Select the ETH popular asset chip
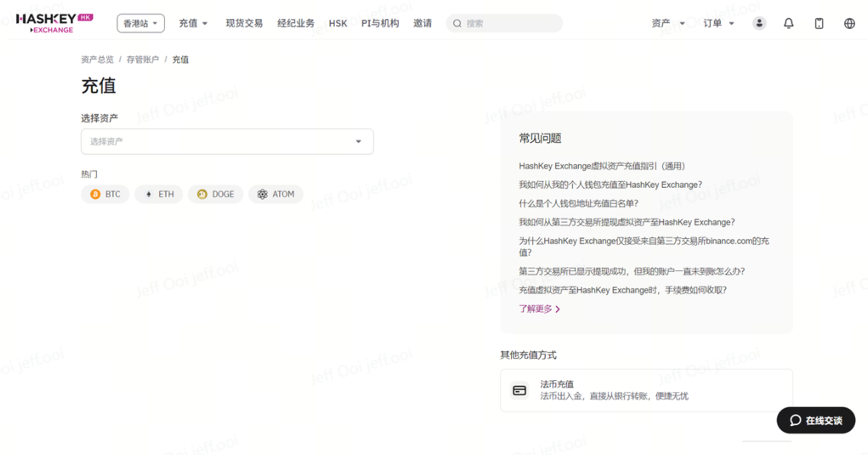This screenshot has width=868, height=455. [x=159, y=194]
